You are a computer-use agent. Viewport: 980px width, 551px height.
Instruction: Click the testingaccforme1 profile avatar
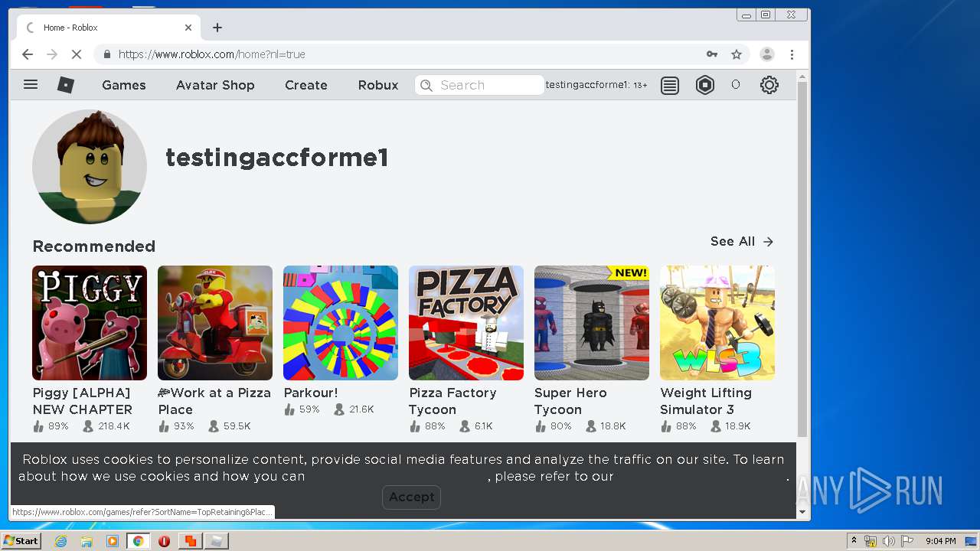(x=90, y=167)
